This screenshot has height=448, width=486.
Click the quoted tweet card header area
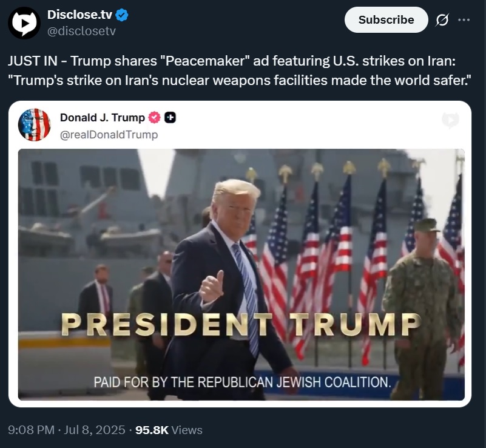tap(240, 125)
